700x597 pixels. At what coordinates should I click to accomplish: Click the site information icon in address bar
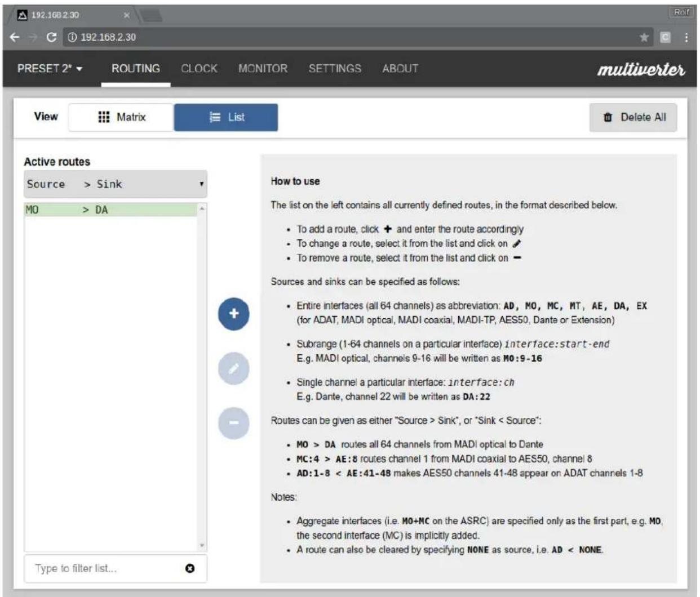click(x=71, y=38)
